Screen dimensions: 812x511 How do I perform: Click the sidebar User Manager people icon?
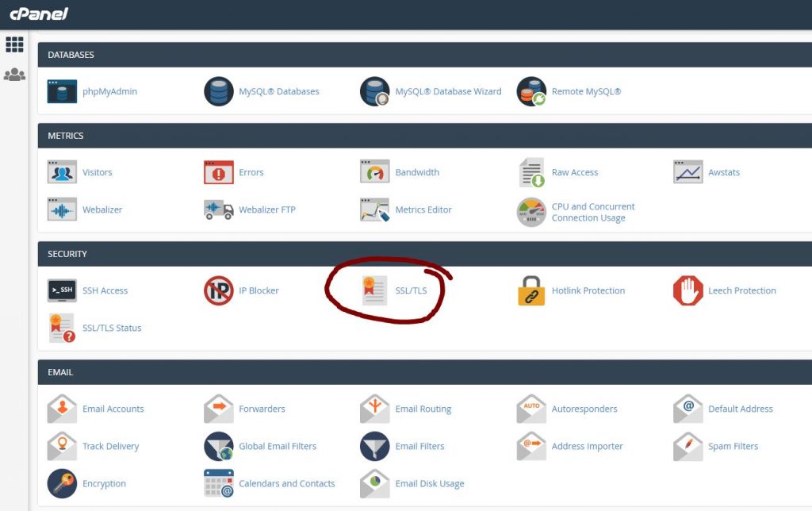pyautogui.click(x=14, y=75)
